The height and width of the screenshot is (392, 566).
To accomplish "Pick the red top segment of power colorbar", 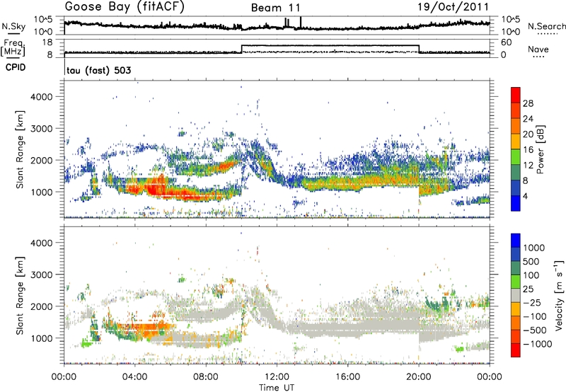I will coord(516,95).
